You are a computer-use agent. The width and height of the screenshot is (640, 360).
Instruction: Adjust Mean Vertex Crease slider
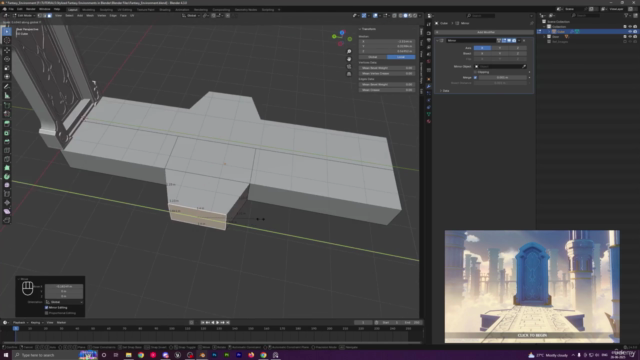387,73
